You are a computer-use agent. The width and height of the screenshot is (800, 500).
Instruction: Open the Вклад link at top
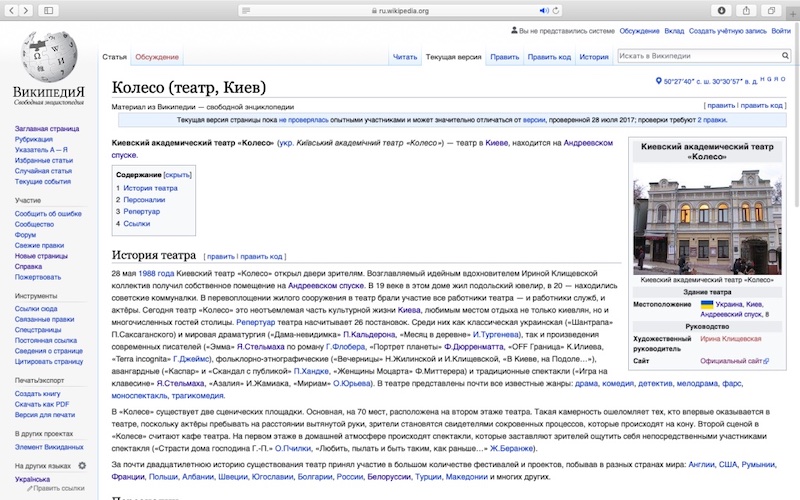[x=674, y=31]
